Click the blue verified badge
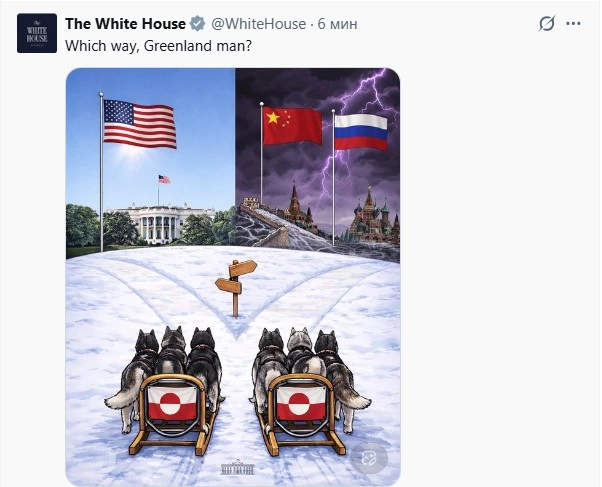 (198, 24)
